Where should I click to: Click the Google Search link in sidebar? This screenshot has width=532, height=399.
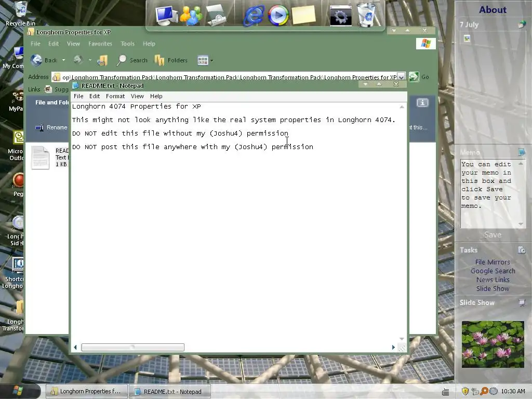(493, 271)
